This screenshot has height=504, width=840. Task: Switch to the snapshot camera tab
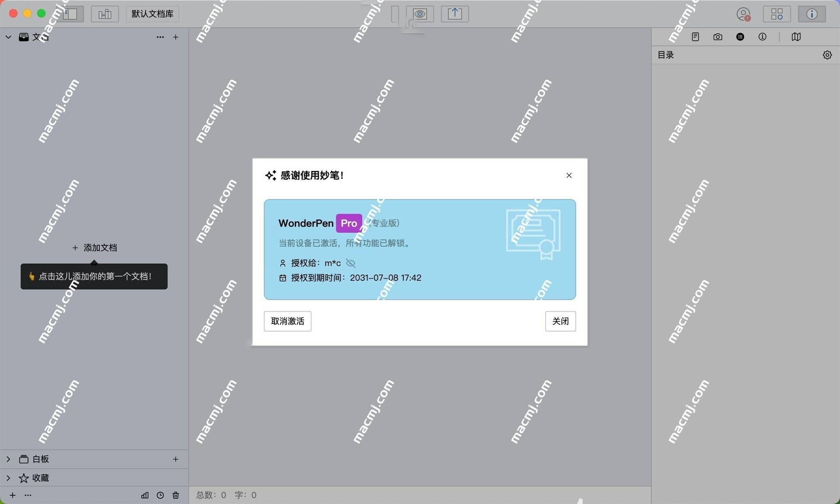(717, 37)
